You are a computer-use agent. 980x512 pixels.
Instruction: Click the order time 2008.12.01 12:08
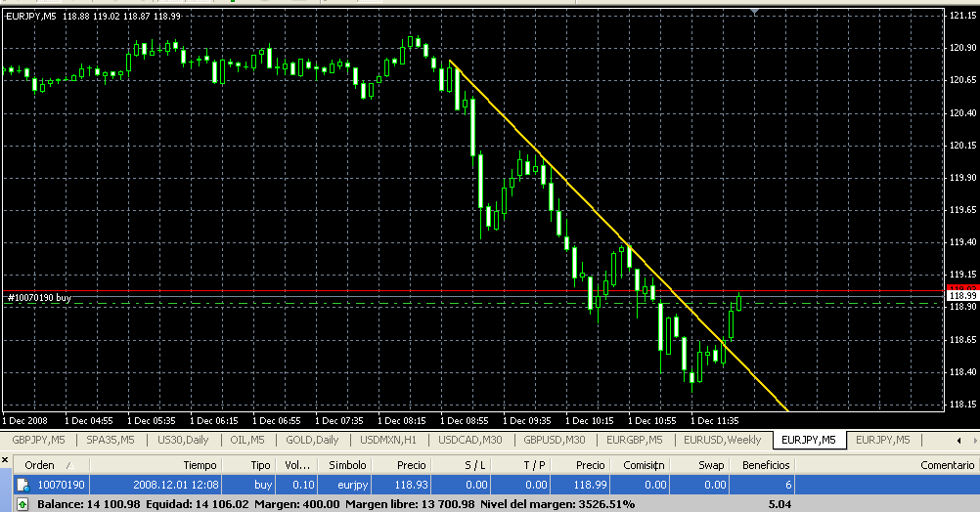point(176,485)
